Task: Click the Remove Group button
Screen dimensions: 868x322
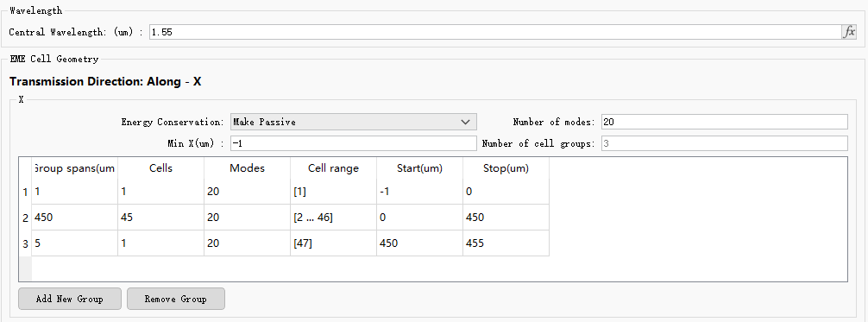Action: click(x=175, y=299)
